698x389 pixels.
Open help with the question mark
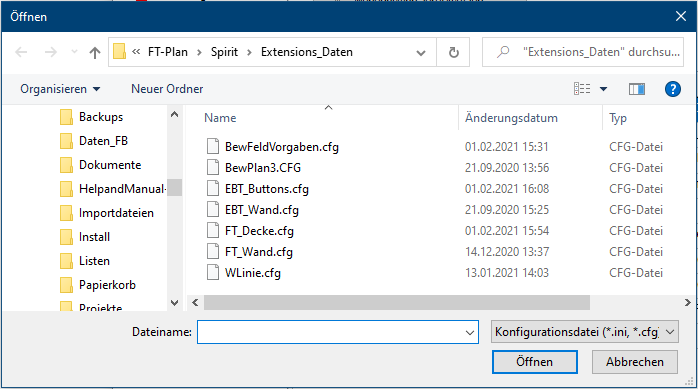[673, 89]
